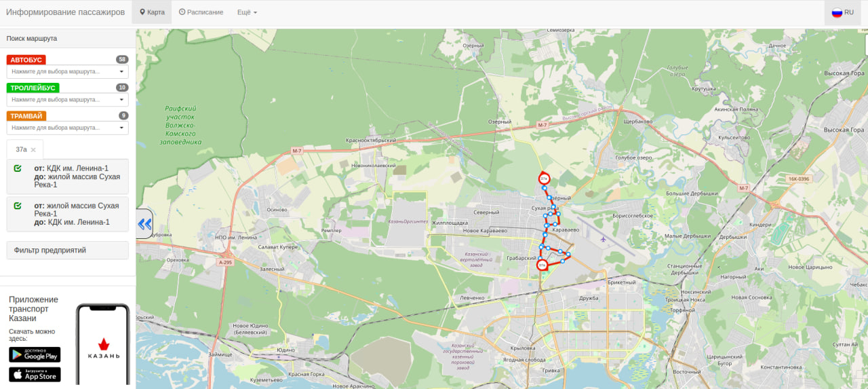The width and height of the screenshot is (868, 389).
Task: Collapse sidebar with double-chevron arrow button
Action: tap(144, 224)
